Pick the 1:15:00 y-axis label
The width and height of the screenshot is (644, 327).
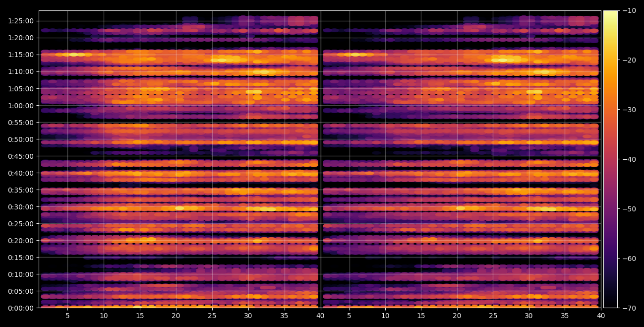click(x=20, y=55)
